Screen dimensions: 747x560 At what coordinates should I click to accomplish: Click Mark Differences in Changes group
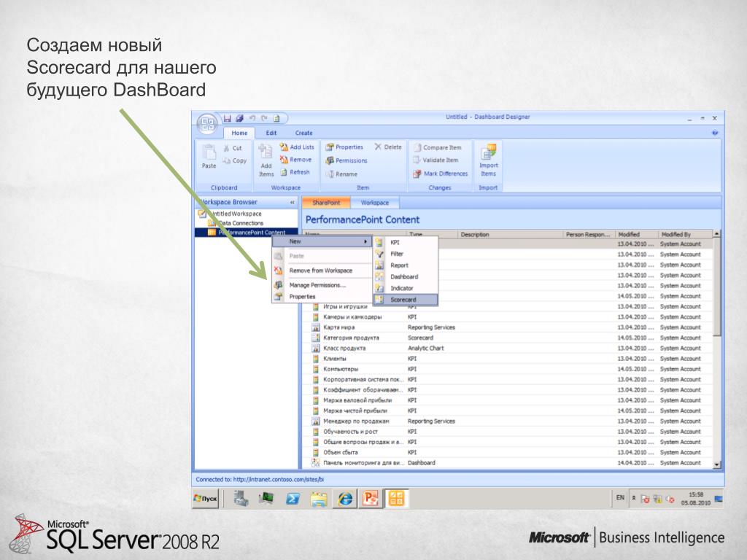coord(441,174)
